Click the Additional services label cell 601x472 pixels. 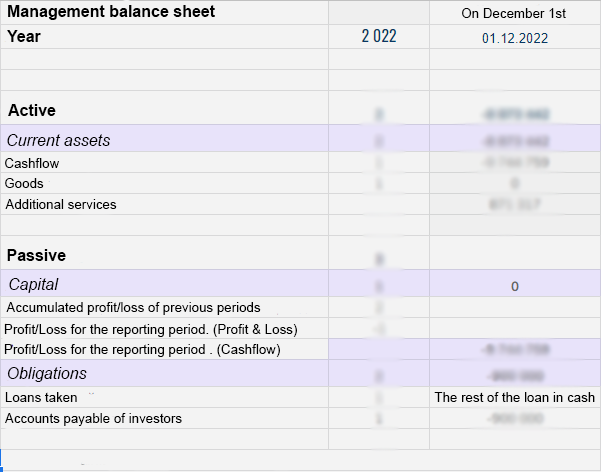[61, 205]
